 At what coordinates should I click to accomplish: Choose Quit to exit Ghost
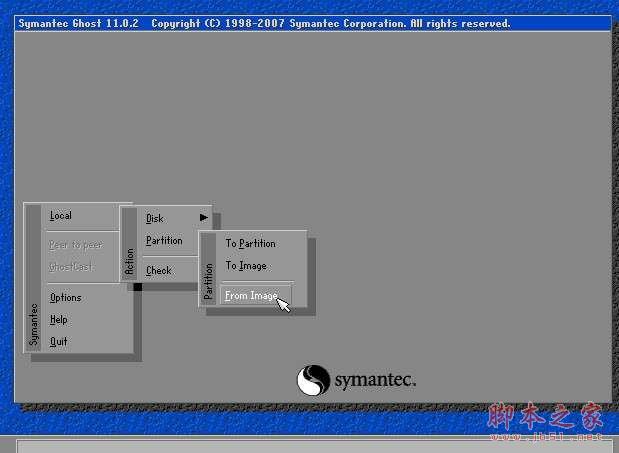point(59,341)
